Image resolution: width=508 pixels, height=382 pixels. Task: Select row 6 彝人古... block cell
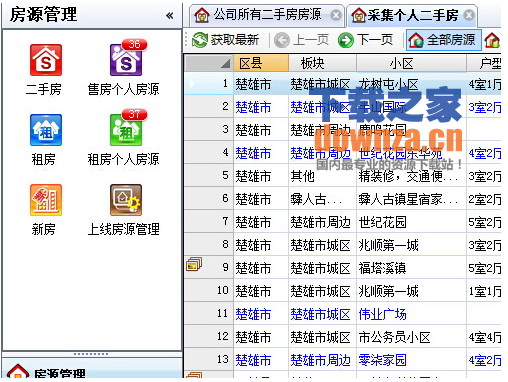pyautogui.click(x=322, y=199)
